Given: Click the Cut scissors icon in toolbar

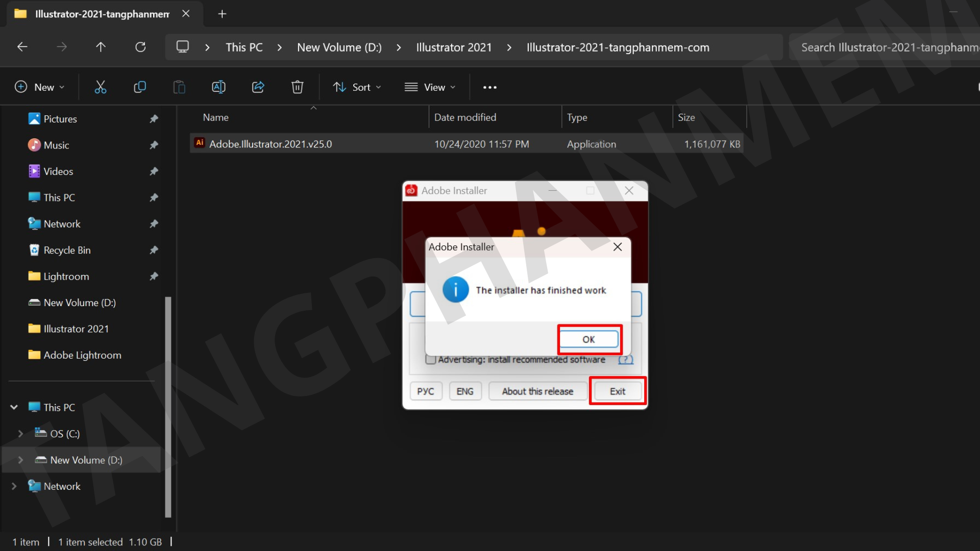Looking at the screenshot, I should pyautogui.click(x=101, y=87).
